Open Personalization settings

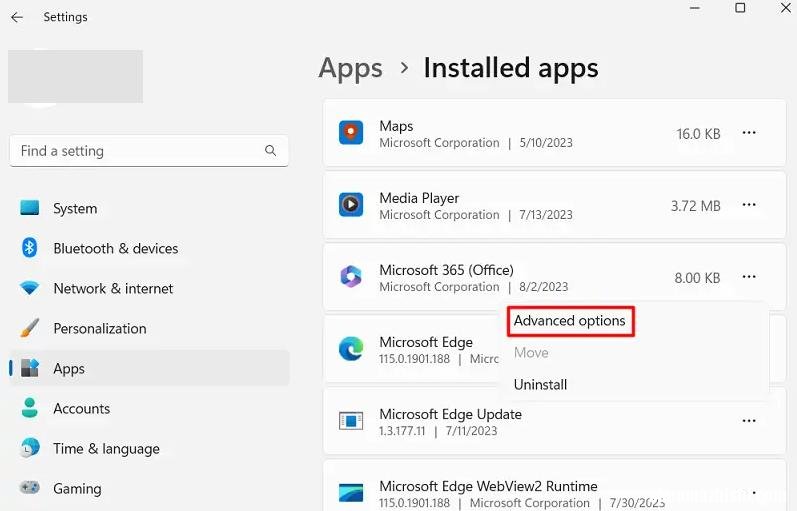(x=149, y=328)
